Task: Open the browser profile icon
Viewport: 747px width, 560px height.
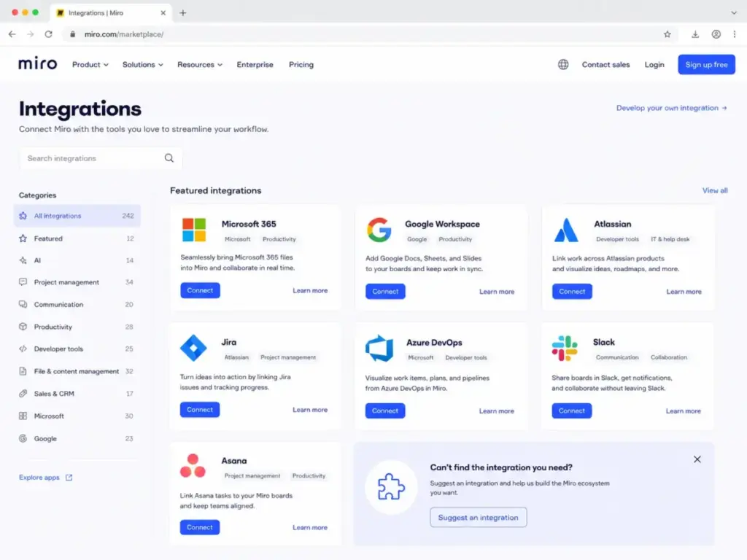Action: coord(716,34)
